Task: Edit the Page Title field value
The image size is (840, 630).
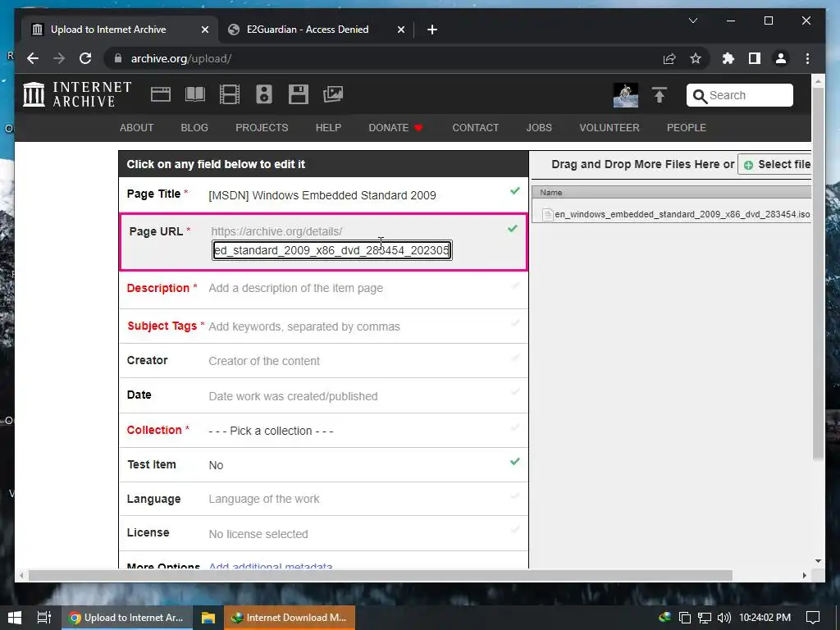Action: tap(322, 195)
